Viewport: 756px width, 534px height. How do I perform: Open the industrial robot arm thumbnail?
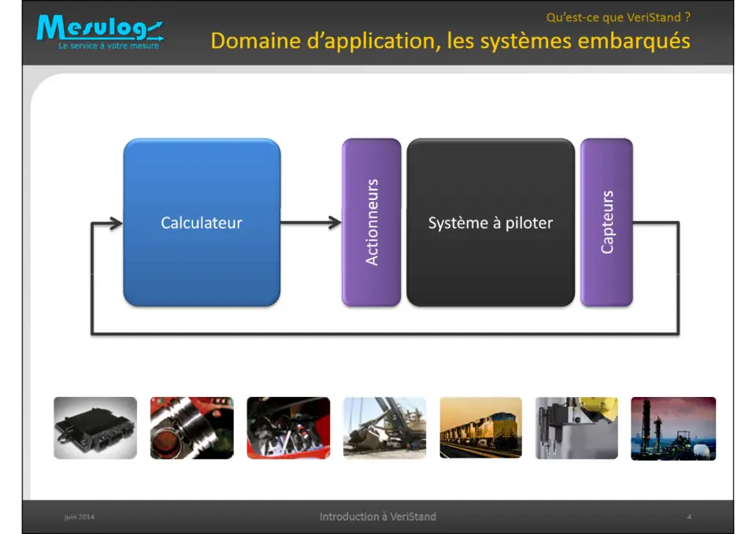click(576, 428)
